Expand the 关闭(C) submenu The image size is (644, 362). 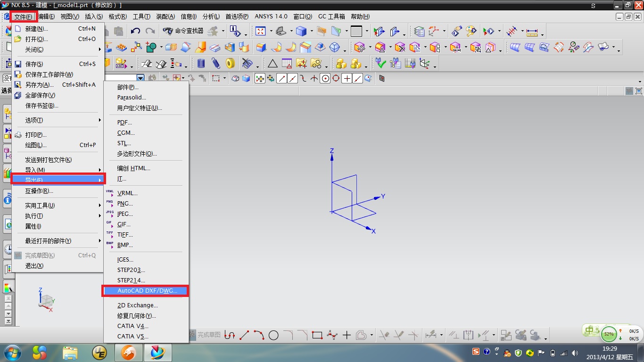click(58, 49)
